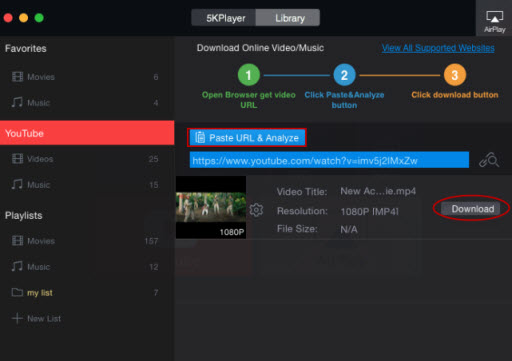Viewport: 512px width, 361px height.
Task: Switch to the Library tab
Action: tap(288, 18)
